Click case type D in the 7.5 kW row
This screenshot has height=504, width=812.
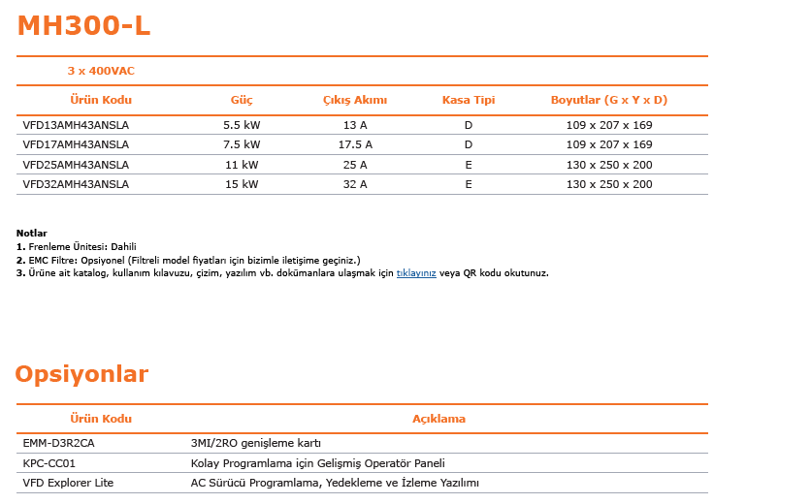[469, 144]
